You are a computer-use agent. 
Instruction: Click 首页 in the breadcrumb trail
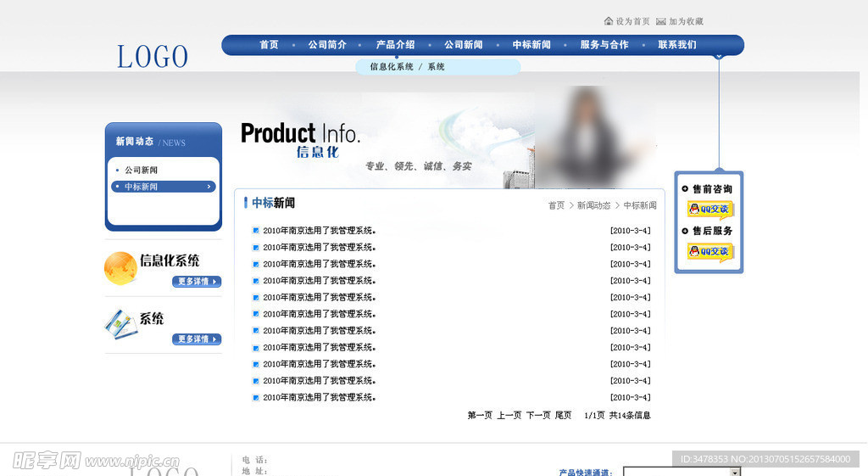(556, 205)
